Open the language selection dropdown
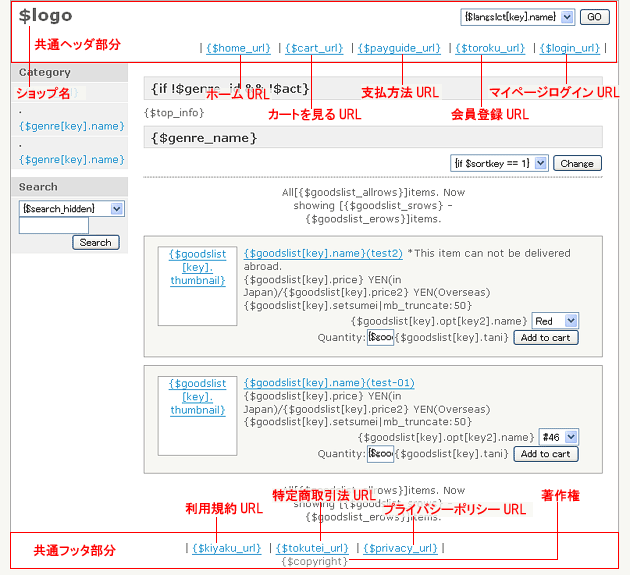Image resolution: width=630 pixels, height=575 pixels. pyautogui.click(x=518, y=17)
